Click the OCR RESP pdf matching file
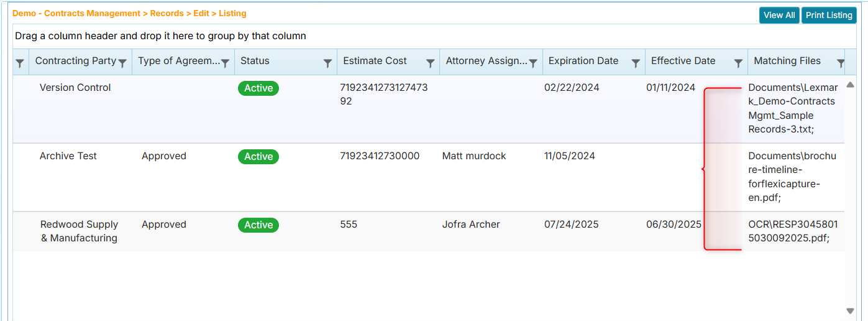 [793, 231]
